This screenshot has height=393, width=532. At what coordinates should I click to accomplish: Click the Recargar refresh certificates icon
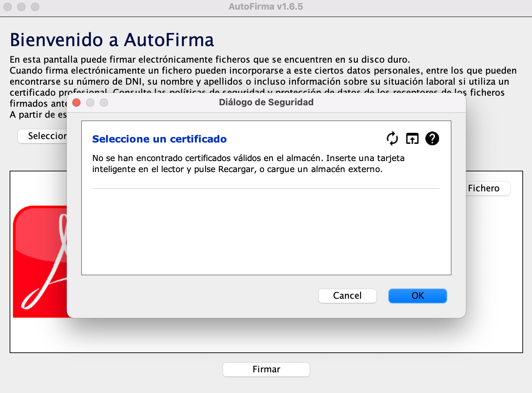(392, 138)
